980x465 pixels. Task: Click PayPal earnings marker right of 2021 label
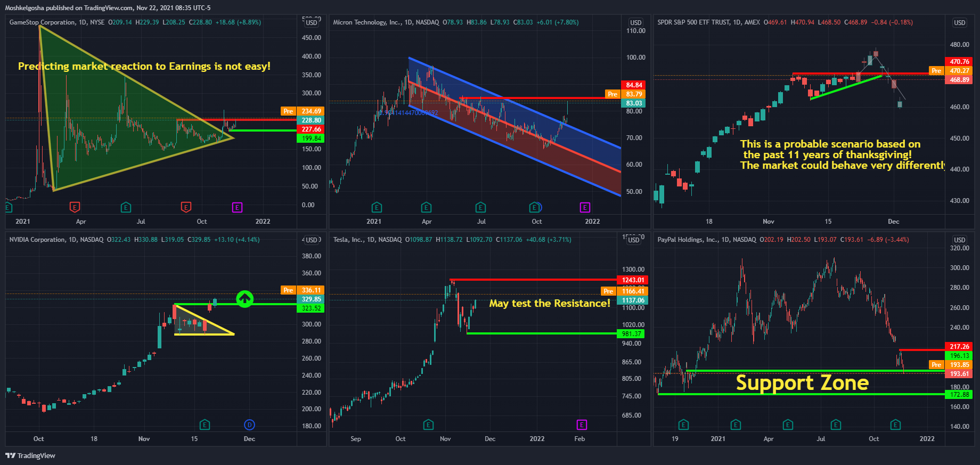point(736,425)
